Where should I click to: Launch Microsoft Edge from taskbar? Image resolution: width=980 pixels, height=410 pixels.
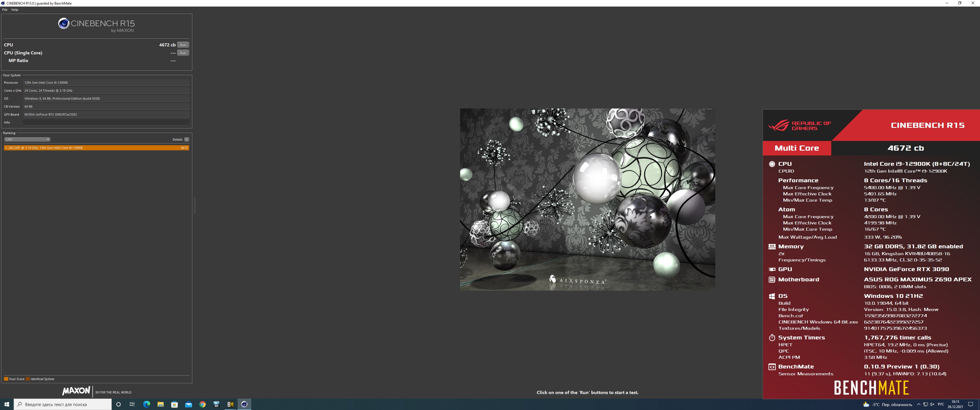(146, 404)
